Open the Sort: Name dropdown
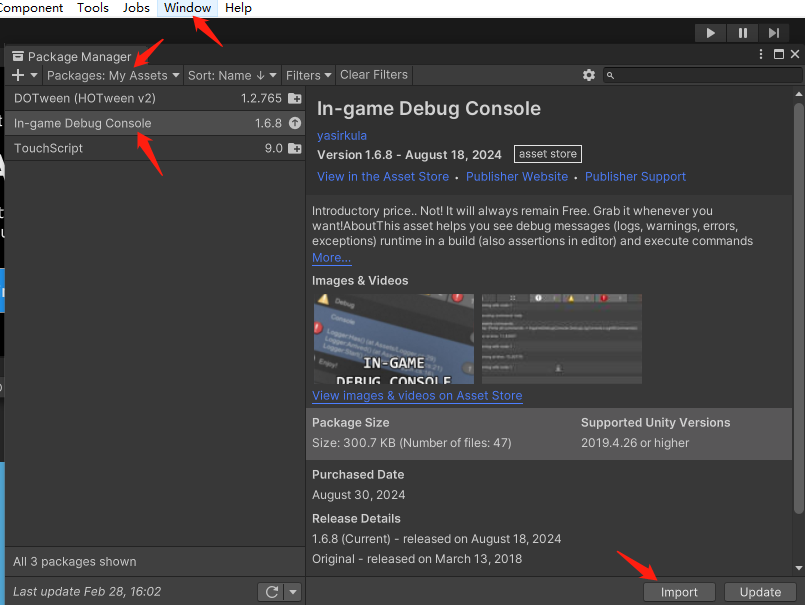Image resolution: width=805 pixels, height=605 pixels. (x=232, y=75)
